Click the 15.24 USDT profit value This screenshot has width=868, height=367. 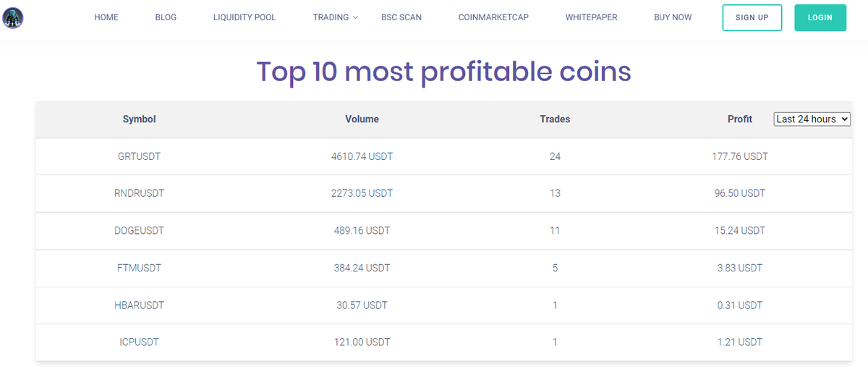coord(740,231)
